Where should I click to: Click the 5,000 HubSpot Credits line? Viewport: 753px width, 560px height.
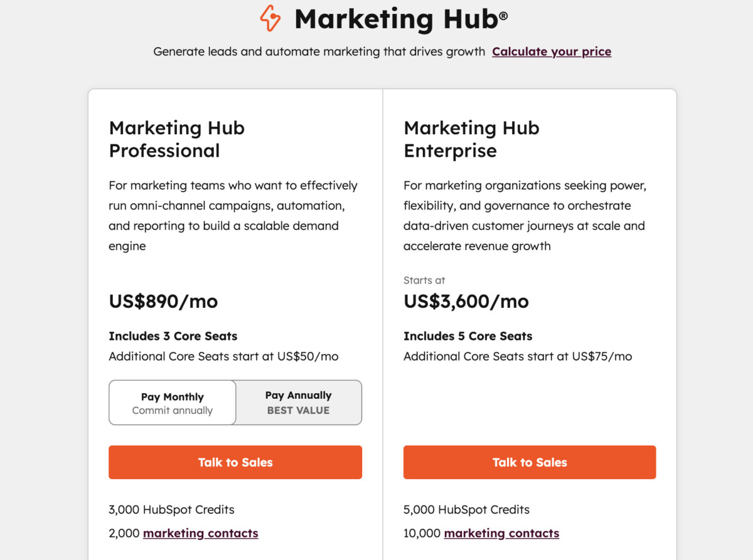point(466,510)
